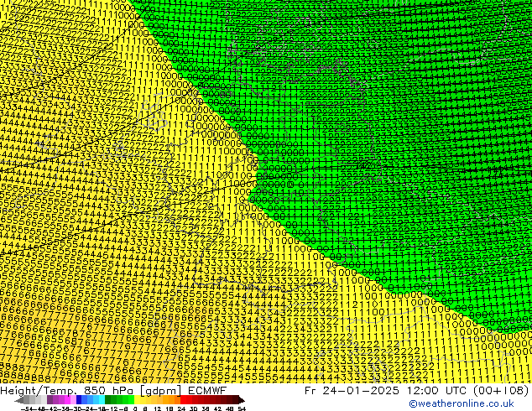
Task: Click the 24 legend value
Action: coord(181,409)
